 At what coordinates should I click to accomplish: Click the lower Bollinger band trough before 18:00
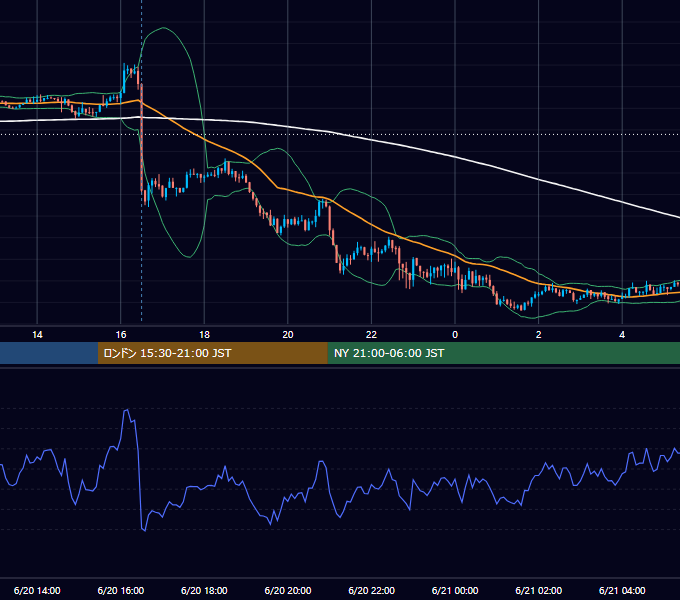[x=189, y=257]
